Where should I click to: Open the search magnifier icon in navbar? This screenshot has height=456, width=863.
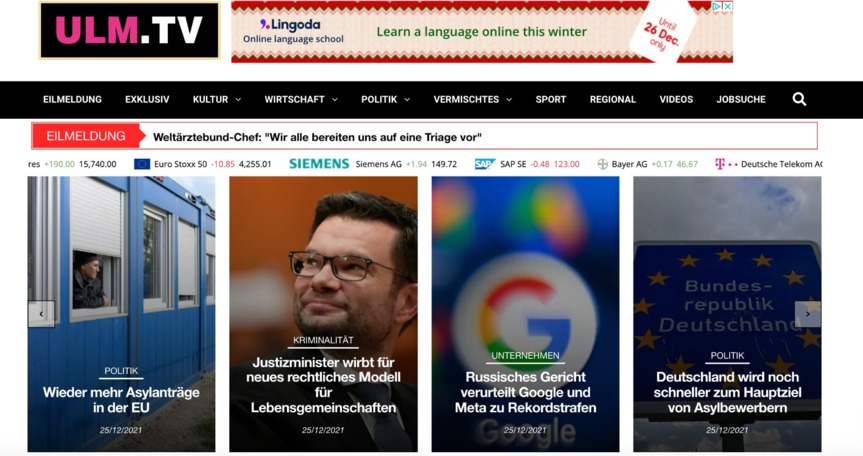799,99
